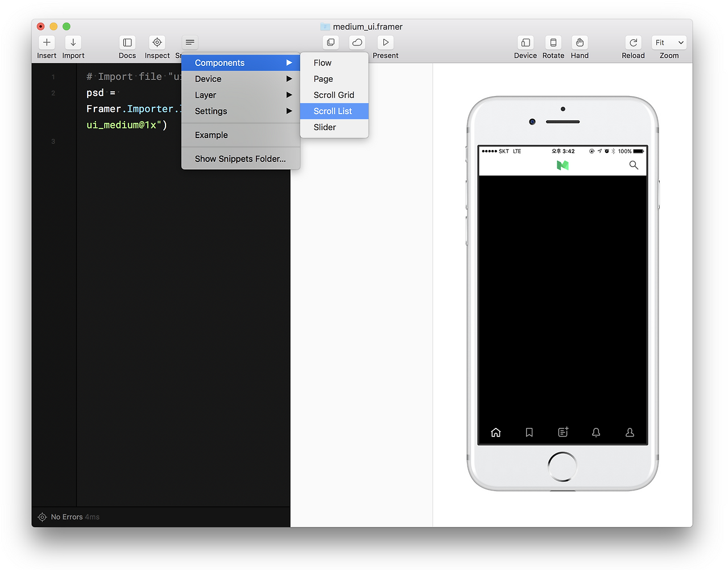The width and height of the screenshot is (728, 570).
Task: Tap the Medium logo in phone preview
Action: click(x=562, y=165)
